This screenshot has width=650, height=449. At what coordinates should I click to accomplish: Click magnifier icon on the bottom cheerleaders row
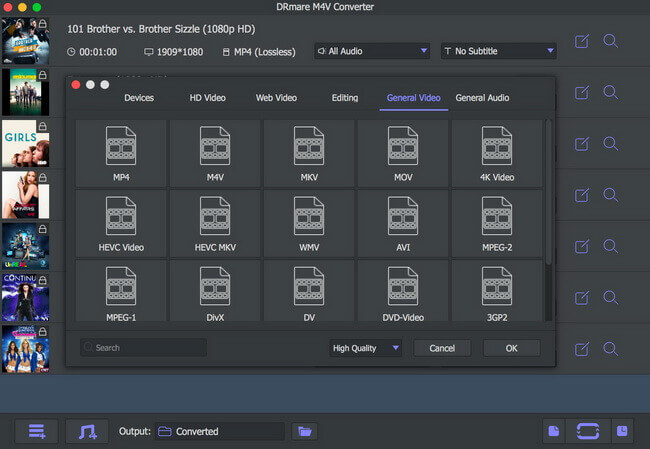click(611, 349)
